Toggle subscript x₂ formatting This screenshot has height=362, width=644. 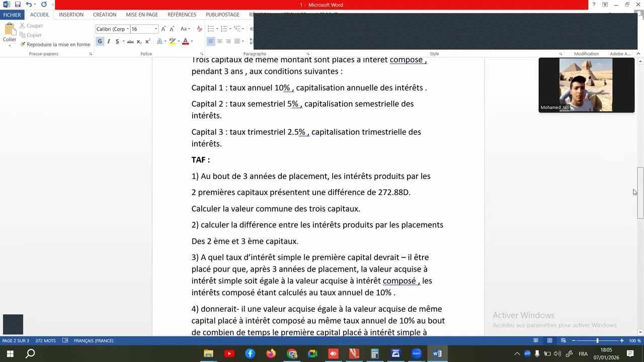tap(139, 41)
